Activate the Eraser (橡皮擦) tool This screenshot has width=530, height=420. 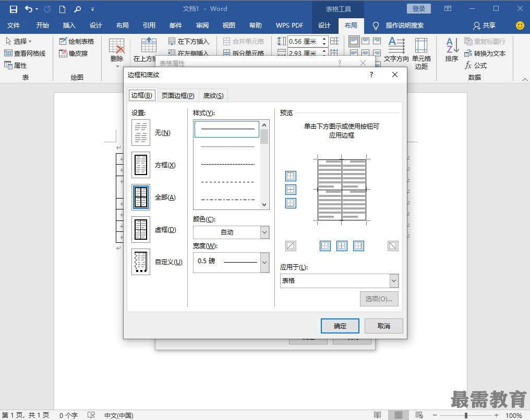(74, 53)
